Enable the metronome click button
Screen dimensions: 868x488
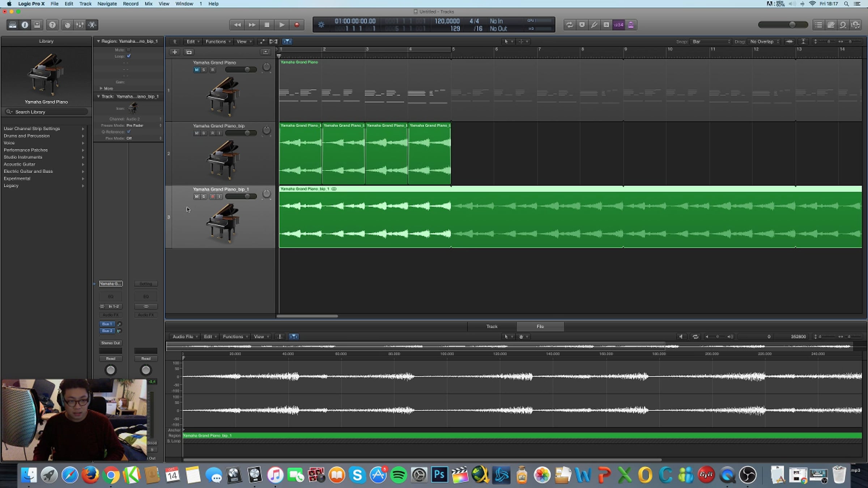pyautogui.click(x=631, y=25)
